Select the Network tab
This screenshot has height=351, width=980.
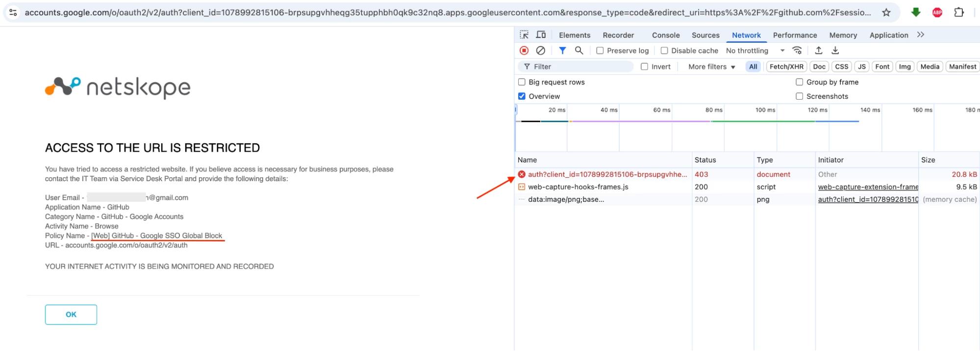point(746,35)
